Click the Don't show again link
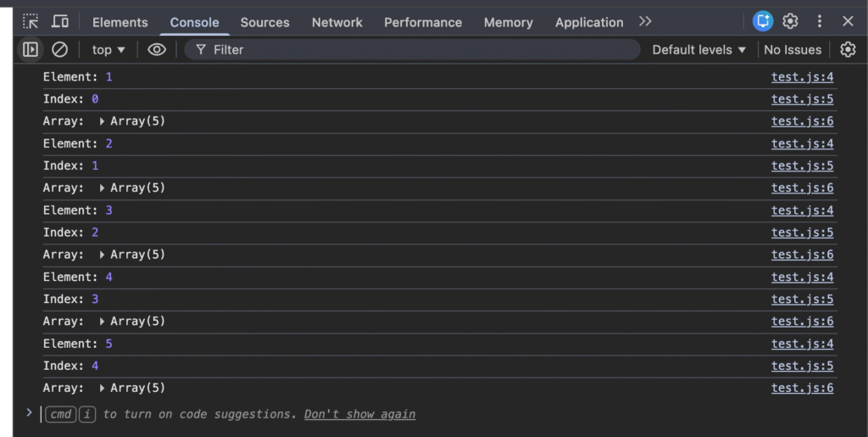 tap(359, 414)
